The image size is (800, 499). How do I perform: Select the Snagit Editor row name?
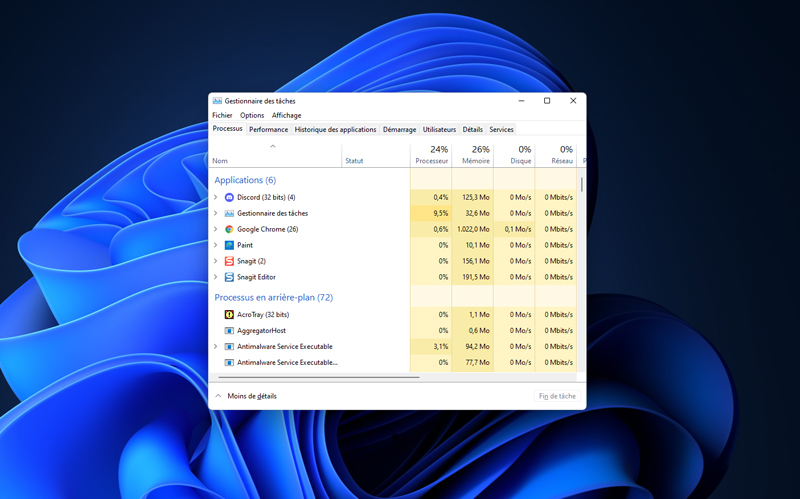pyautogui.click(x=256, y=277)
